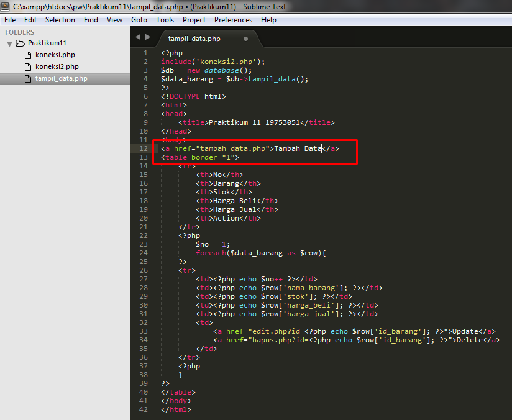Open the Project menu
The height and width of the screenshot is (420, 512).
click(x=194, y=20)
